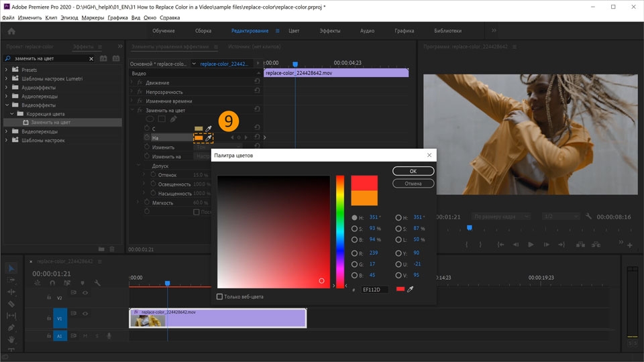Image resolution: width=644 pixels, height=362 pixels.
Task: Confirm the color with OK button
Action: 413,171
